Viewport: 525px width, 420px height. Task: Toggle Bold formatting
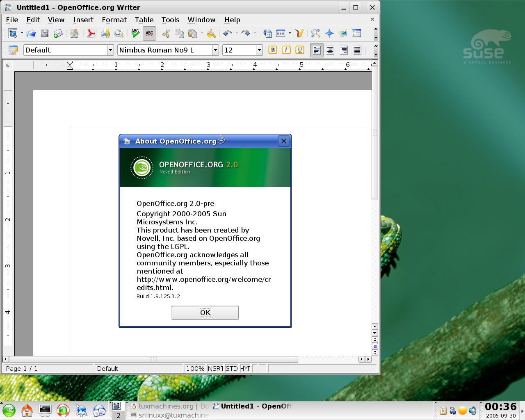[272, 50]
